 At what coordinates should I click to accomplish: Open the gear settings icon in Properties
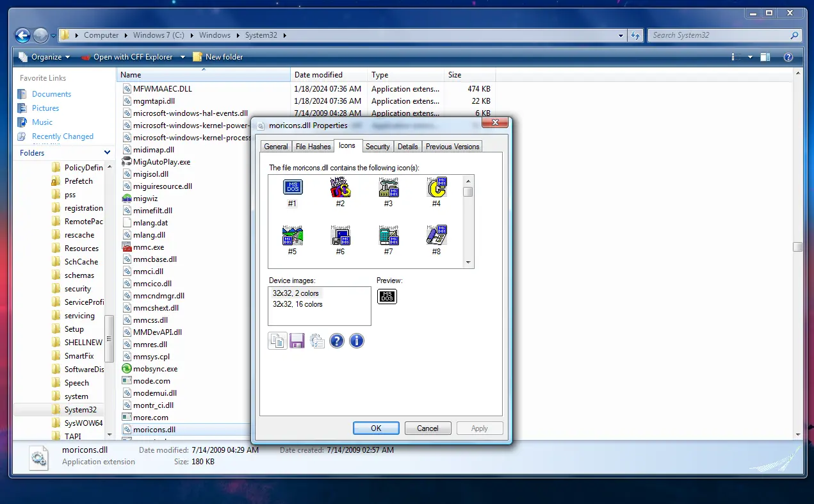coord(317,341)
